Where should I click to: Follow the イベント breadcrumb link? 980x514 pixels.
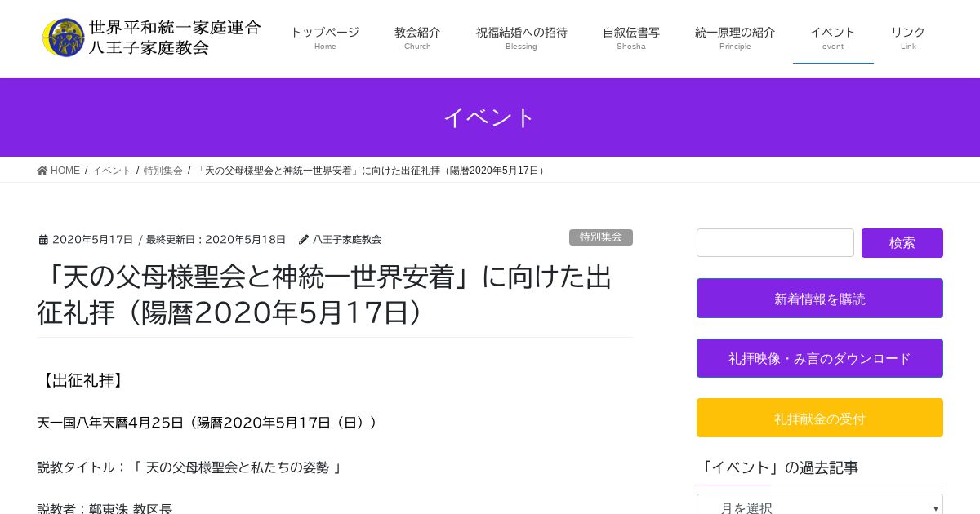(111, 171)
